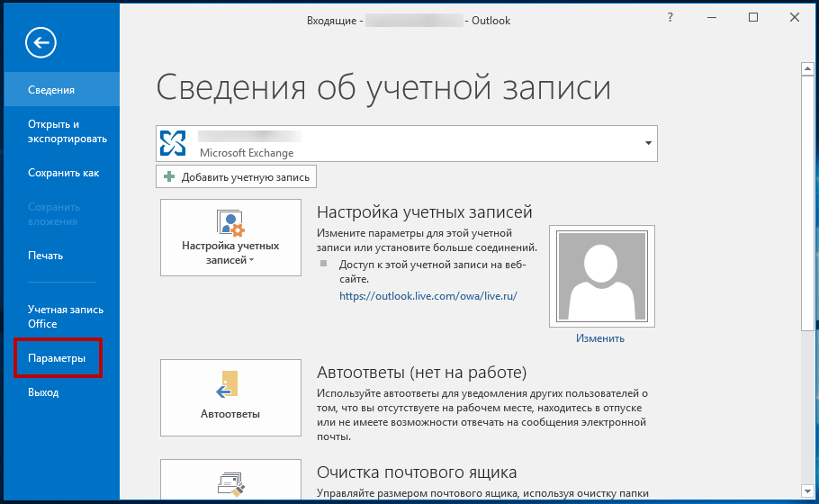The width and height of the screenshot is (819, 504).
Task: Maximize the Outlook window
Action: point(753,17)
